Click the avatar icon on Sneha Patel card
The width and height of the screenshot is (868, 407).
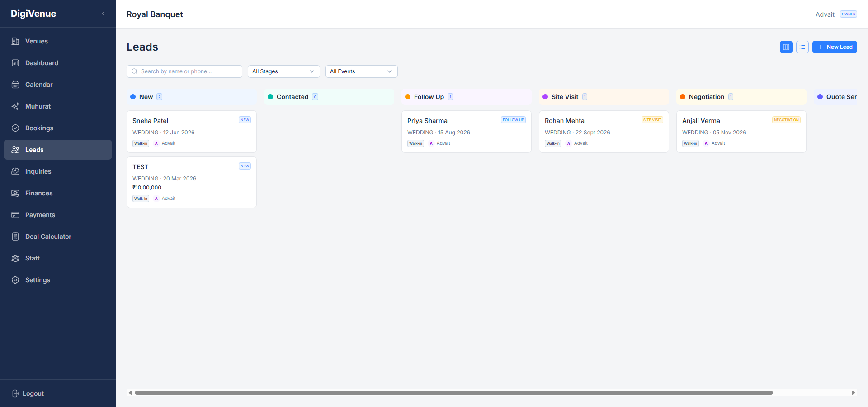tap(156, 143)
